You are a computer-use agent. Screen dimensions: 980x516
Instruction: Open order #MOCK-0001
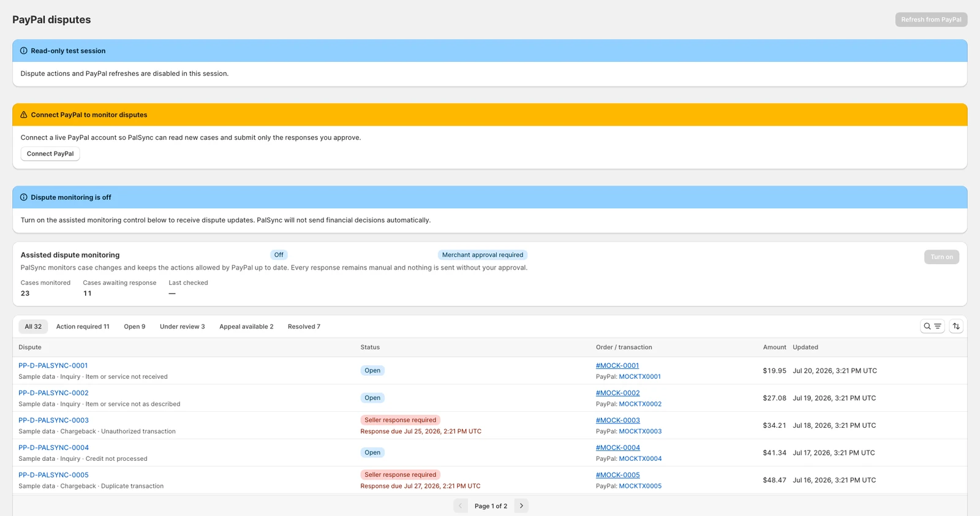(617, 366)
